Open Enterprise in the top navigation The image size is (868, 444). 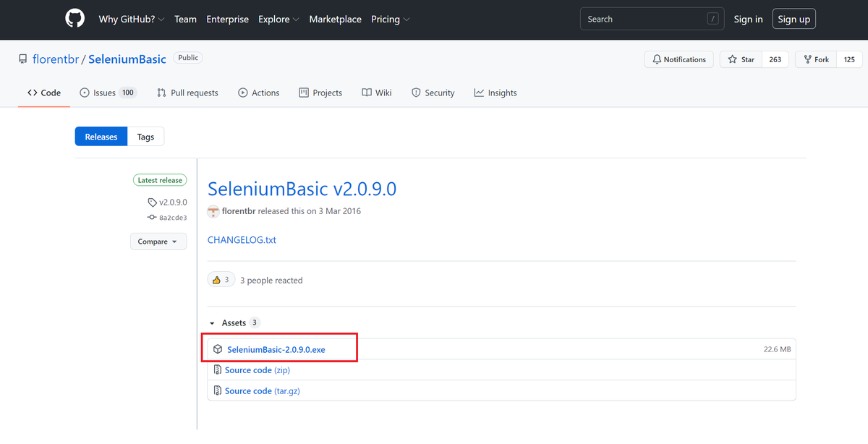227,20
